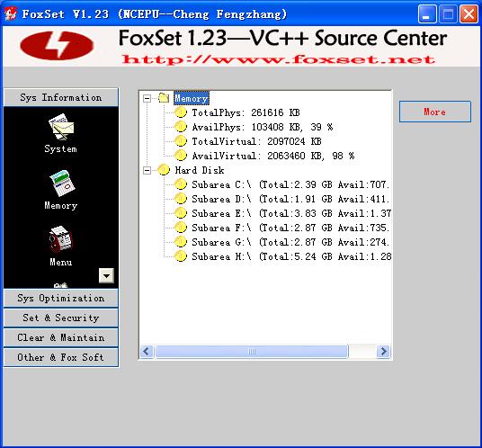Select the Subarea C:\ drive row text
Screen dimensions: 482x448
click(291, 184)
